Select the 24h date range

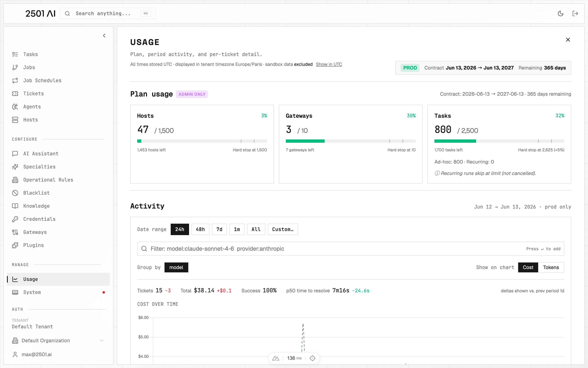pos(179,229)
